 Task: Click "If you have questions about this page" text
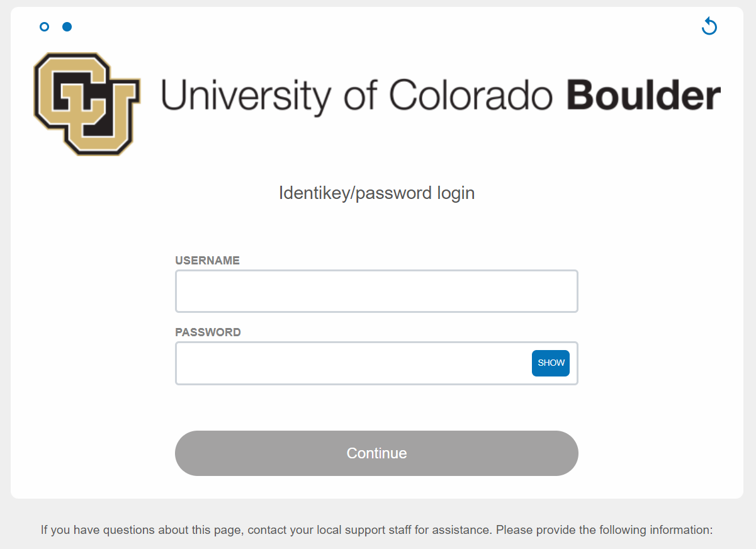[141, 530]
